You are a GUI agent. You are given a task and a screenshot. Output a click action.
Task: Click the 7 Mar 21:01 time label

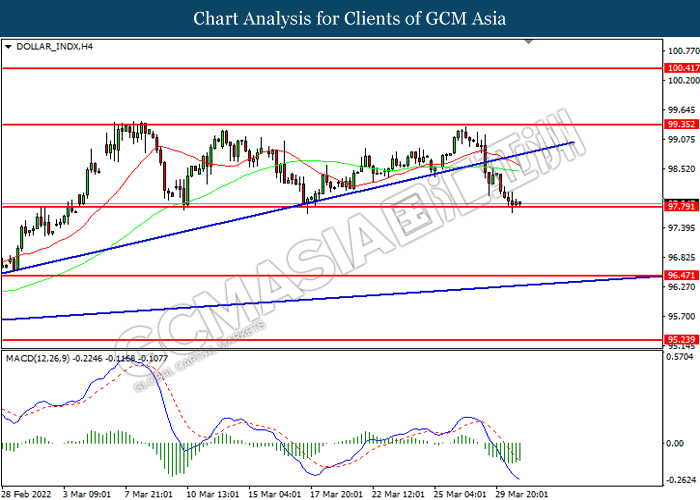point(148,494)
